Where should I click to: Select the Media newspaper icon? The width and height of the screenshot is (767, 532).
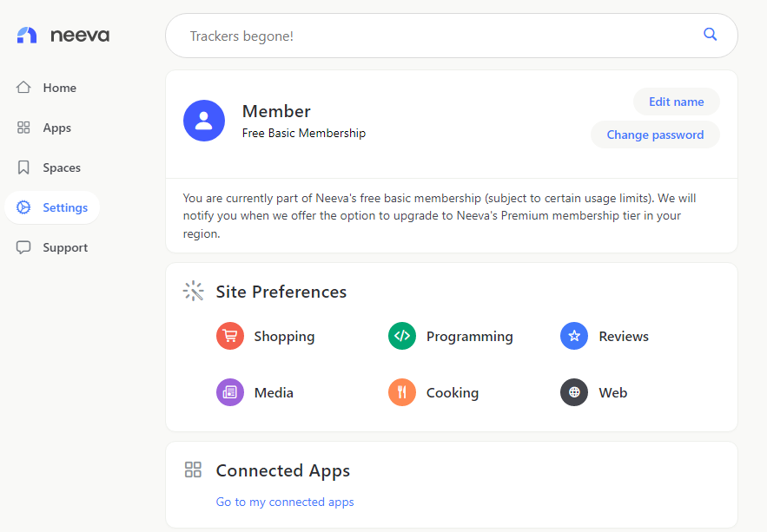point(230,392)
